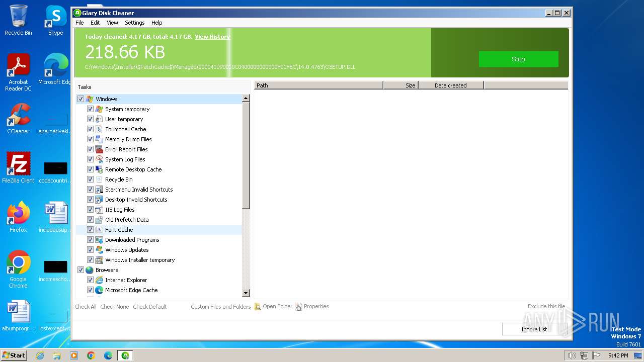The width and height of the screenshot is (644, 362).
Task: Click Properties button
Action: pyautogui.click(x=312, y=307)
